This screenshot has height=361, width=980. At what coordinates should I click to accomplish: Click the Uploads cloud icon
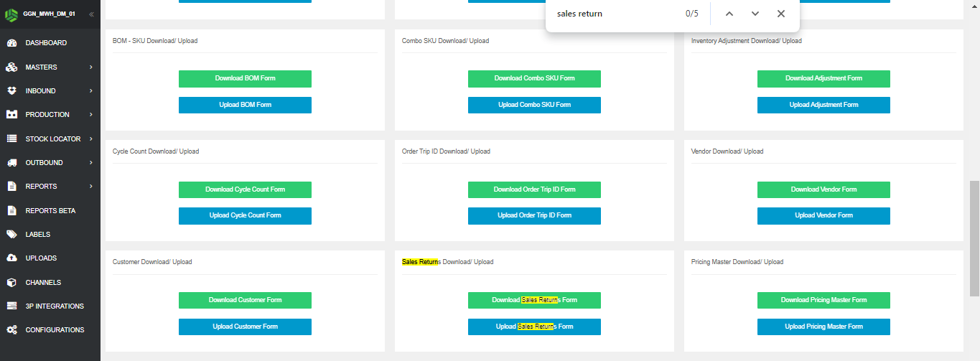11,258
